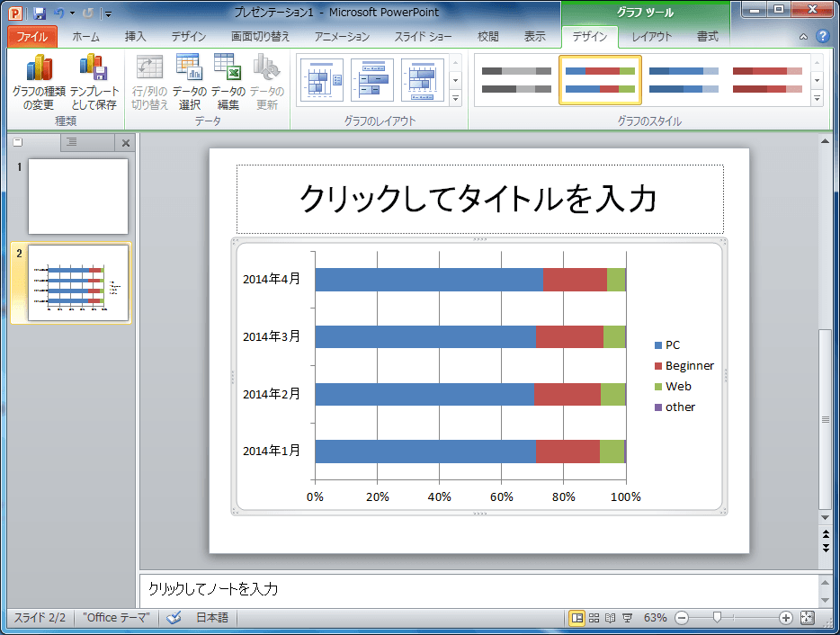Switch to Reading view
The height and width of the screenshot is (635, 840).
tap(610, 618)
